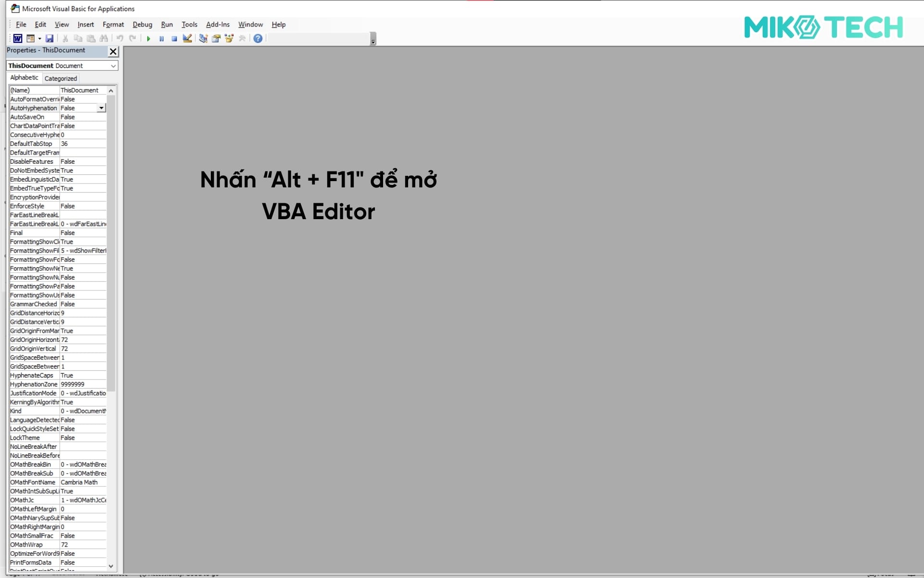The height and width of the screenshot is (578, 924).
Task: Select the Kind property row
Action: [58, 411]
